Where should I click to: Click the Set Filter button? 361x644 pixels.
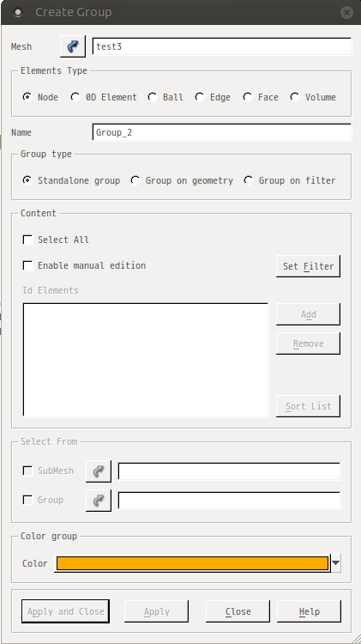[x=308, y=266]
